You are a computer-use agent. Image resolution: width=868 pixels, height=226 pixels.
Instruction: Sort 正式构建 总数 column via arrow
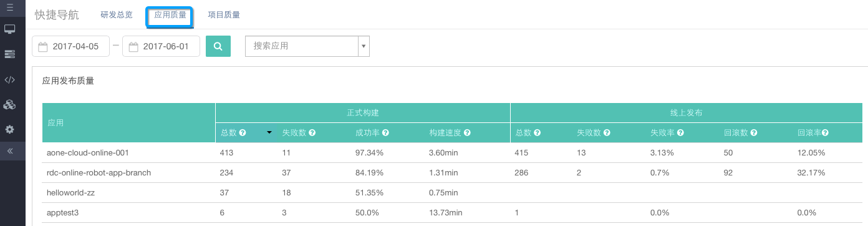coord(269,132)
